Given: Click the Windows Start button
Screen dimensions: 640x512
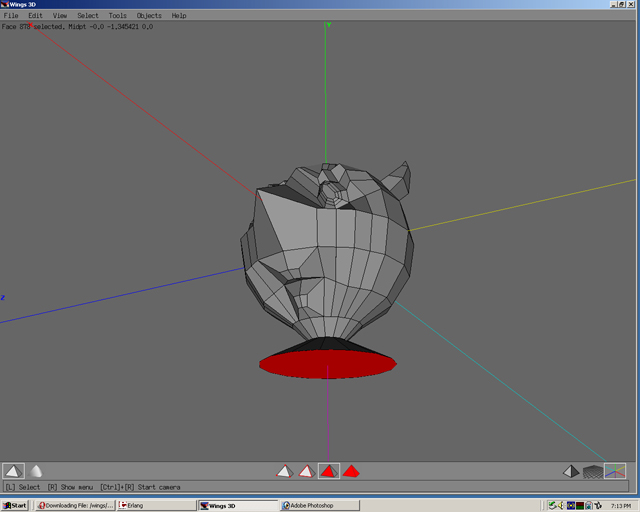Looking at the screenshot, I should point(15,505).
